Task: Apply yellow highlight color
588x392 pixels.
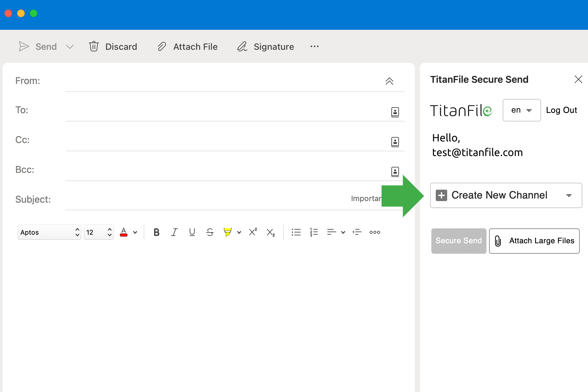Action: (227, 232)
